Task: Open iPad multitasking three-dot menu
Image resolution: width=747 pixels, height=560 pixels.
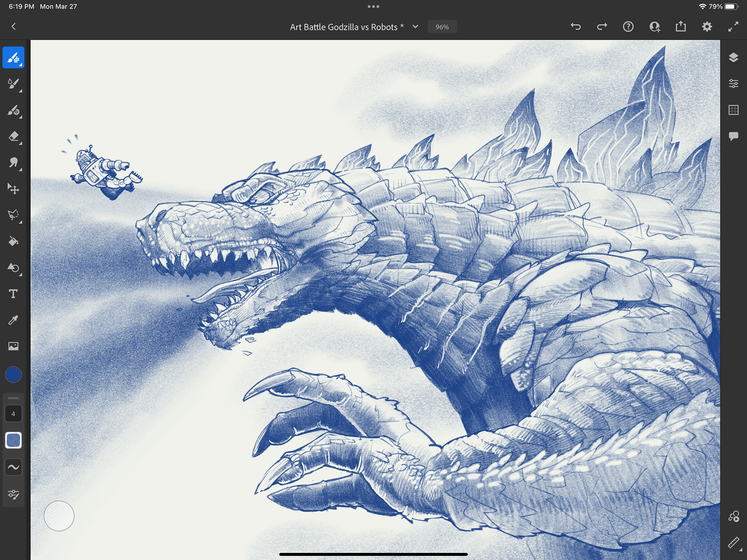Action: (373, 7)
